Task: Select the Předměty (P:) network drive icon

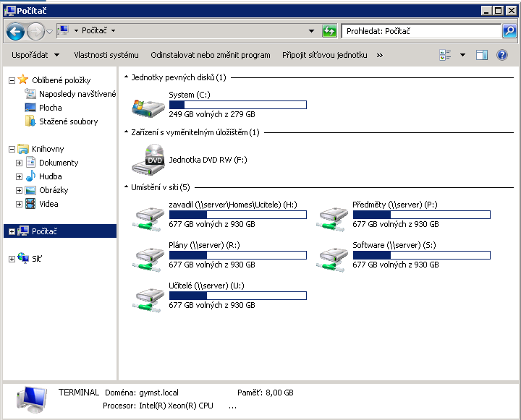Action: (x=332, y=219)
